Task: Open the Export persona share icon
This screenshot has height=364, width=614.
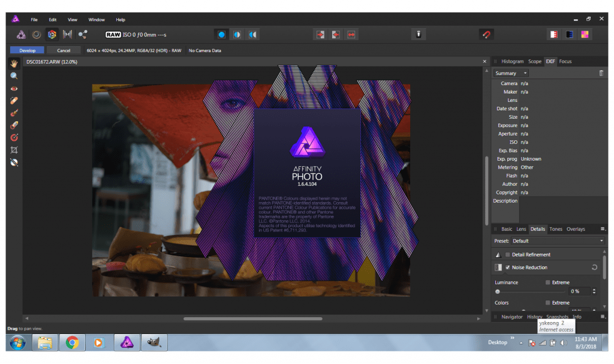Action: [x=82, y=35]
